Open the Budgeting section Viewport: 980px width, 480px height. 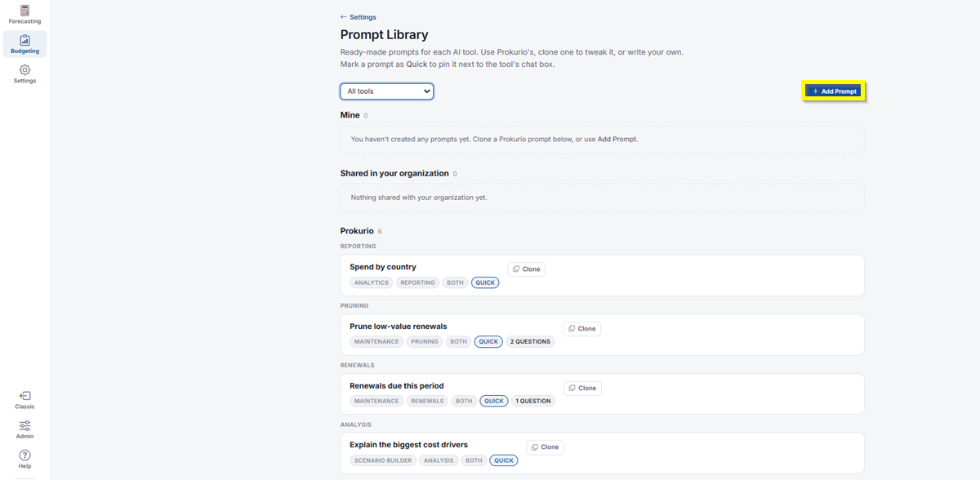click(x=24, y=44)
